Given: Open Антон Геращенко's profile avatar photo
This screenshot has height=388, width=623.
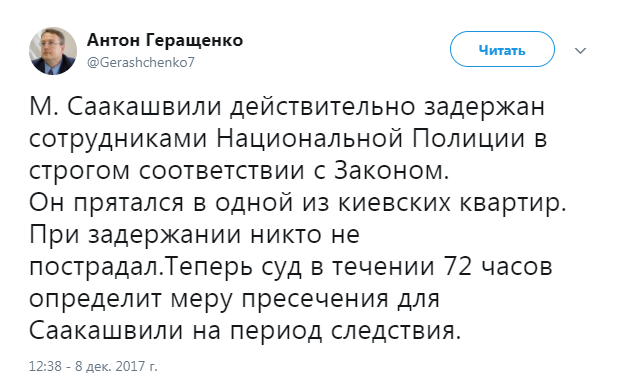Looking at the screenshot, I should click(x=53, y=51).
